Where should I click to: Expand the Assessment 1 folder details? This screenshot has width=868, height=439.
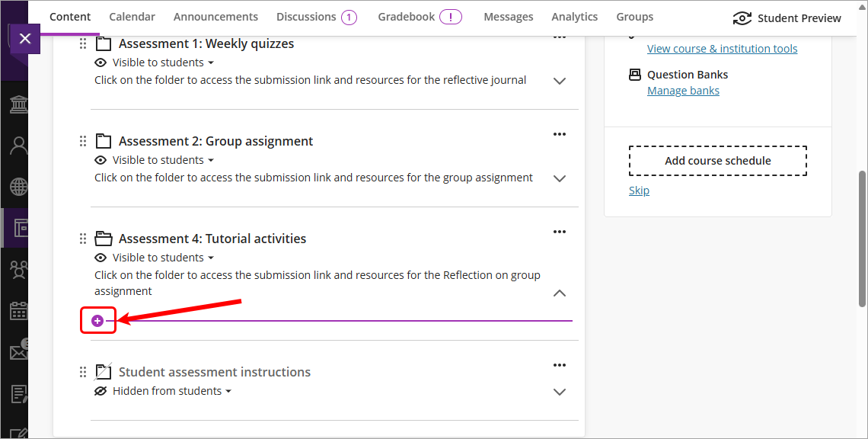click(560, 82)
